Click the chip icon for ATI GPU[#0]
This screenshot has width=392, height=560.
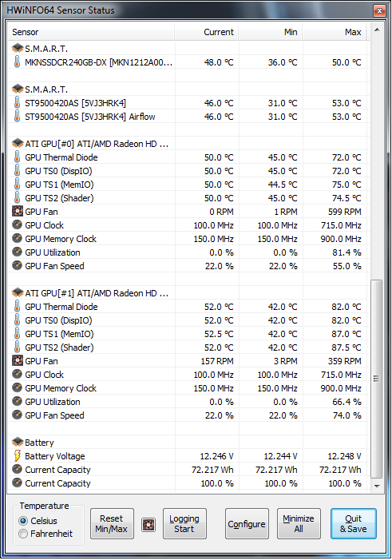(x=17, y=143)
